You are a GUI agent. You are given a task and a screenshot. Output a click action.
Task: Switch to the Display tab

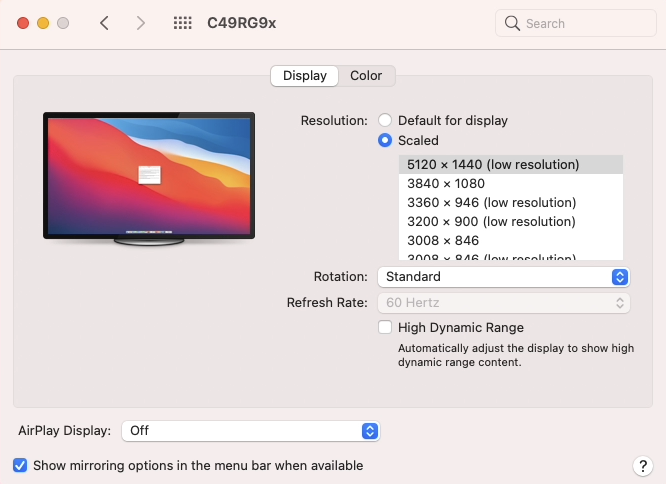pos(305,76)
